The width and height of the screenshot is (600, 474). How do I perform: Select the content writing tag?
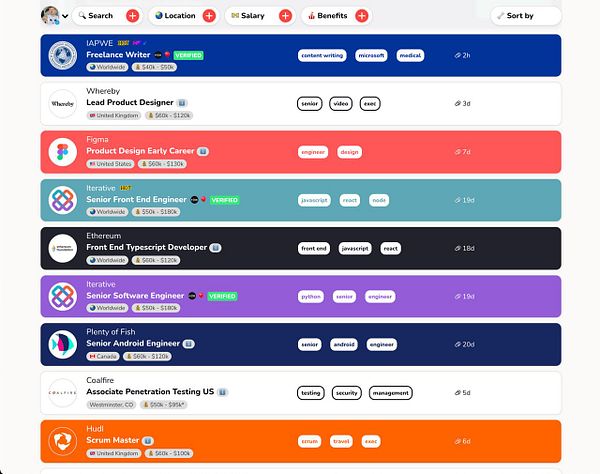(x=322, y=55)
